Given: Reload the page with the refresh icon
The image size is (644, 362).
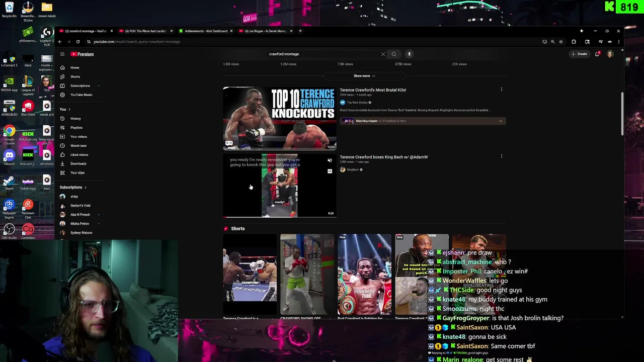Looking at the screenshot, I should coord(78,42).
